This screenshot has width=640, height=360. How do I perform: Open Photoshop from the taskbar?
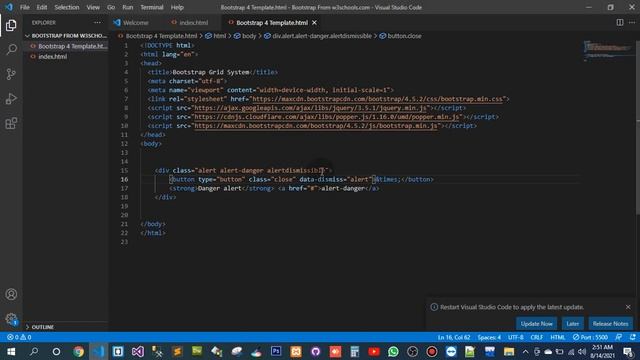click(x=276, y=351)
